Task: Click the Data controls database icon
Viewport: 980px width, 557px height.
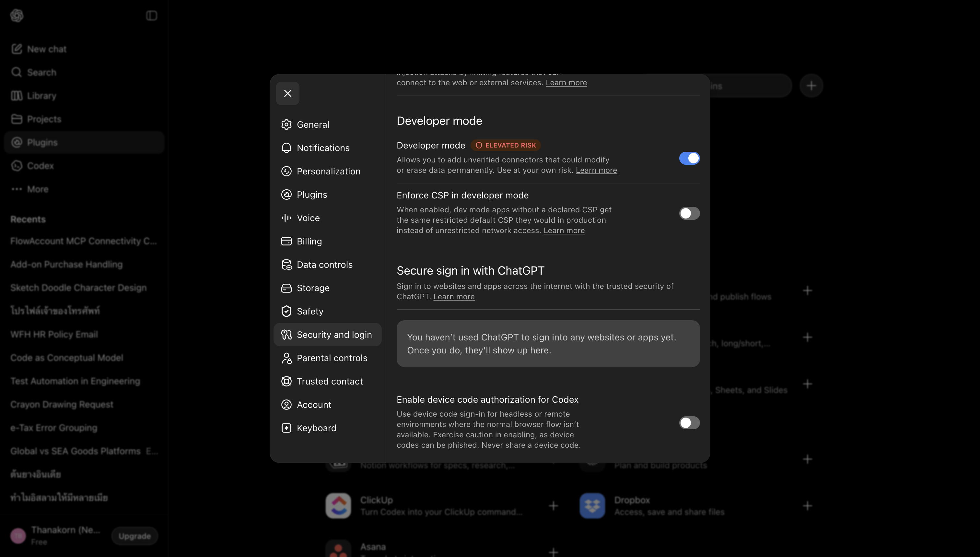Action: [286, 265]
